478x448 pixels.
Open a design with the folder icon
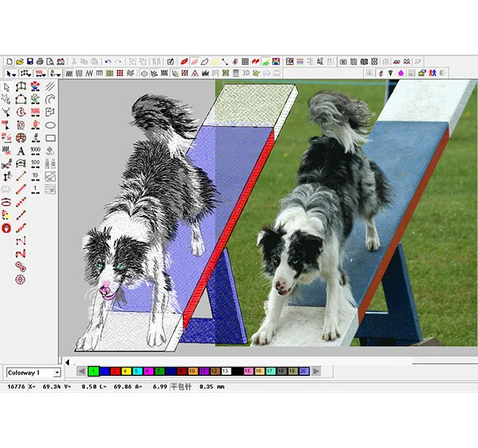(x=20, y=61)
